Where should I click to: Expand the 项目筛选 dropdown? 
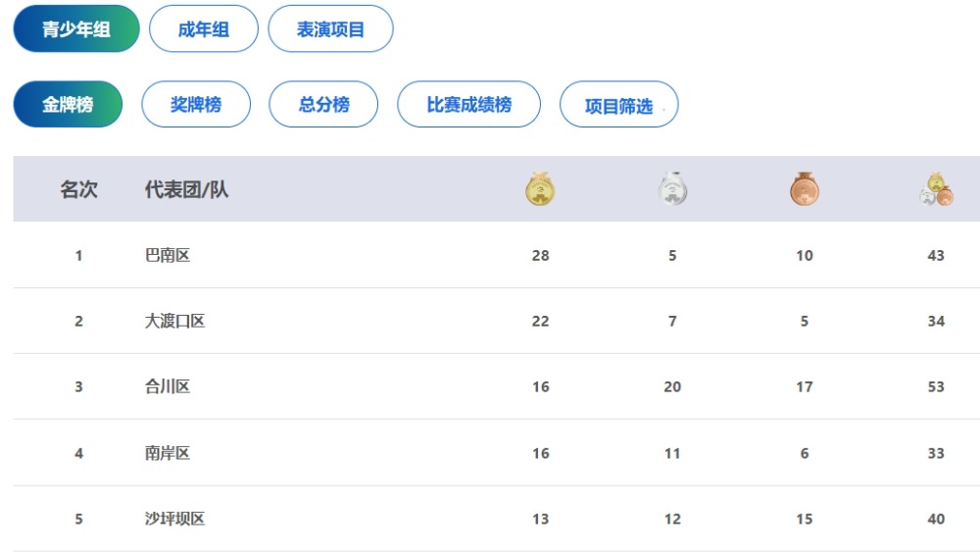[618, 104]
